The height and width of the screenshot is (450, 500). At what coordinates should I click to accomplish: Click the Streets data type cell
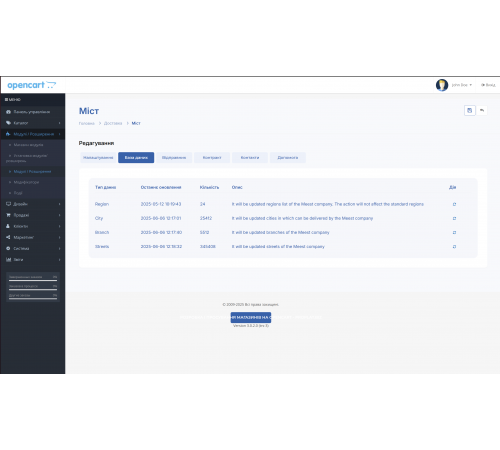click(x=102, y=247)
